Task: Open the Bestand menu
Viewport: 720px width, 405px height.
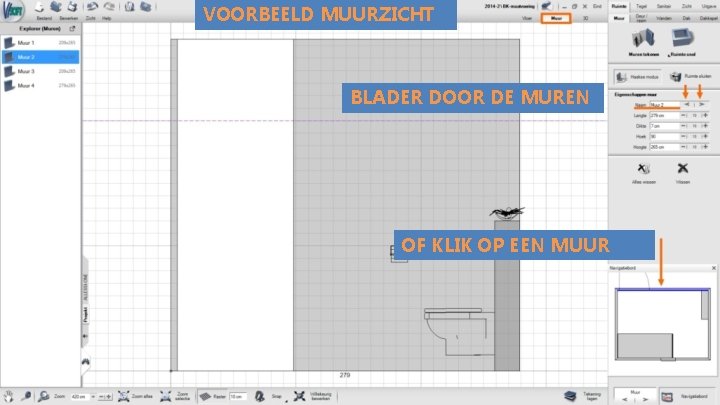Action: click(x=44, y=18)
